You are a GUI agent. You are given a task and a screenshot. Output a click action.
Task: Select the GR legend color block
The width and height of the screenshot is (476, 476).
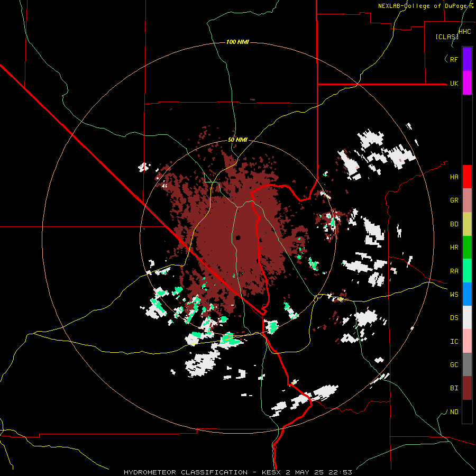click(x=467, y=200)
